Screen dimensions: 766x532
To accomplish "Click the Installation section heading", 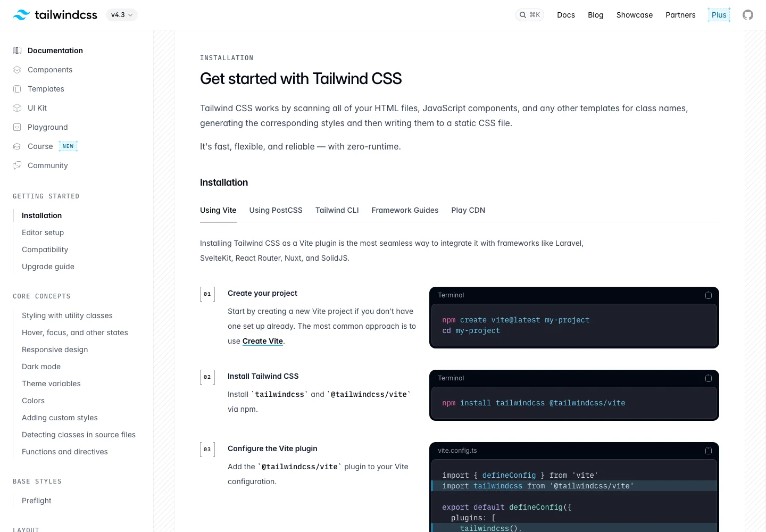I will (x=224, y=182).
